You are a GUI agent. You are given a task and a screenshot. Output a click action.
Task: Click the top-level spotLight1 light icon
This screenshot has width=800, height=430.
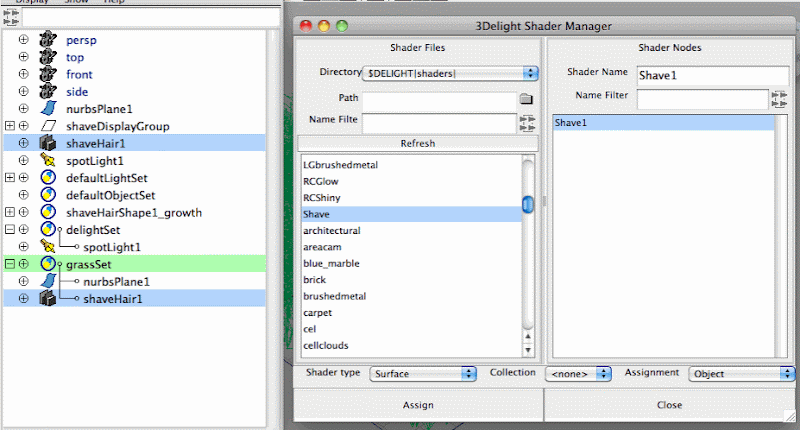pos(48,161)
